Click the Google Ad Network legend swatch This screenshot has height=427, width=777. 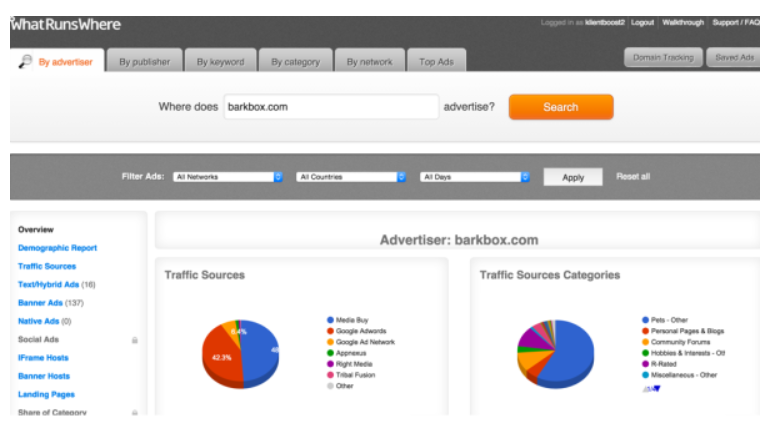[x=330, y=342]
